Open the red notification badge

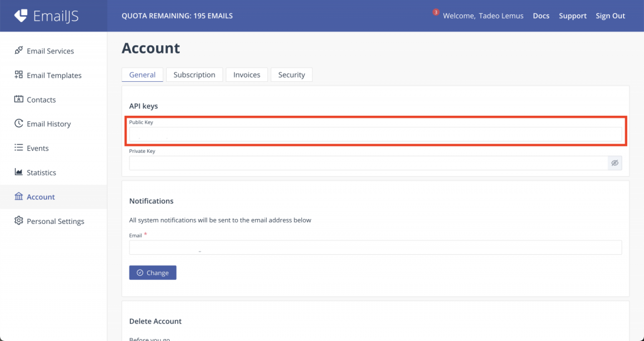(436, 13)
